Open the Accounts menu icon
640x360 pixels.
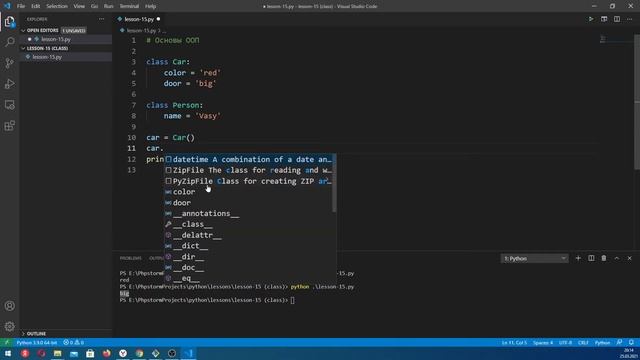click(x=9, y=306)
